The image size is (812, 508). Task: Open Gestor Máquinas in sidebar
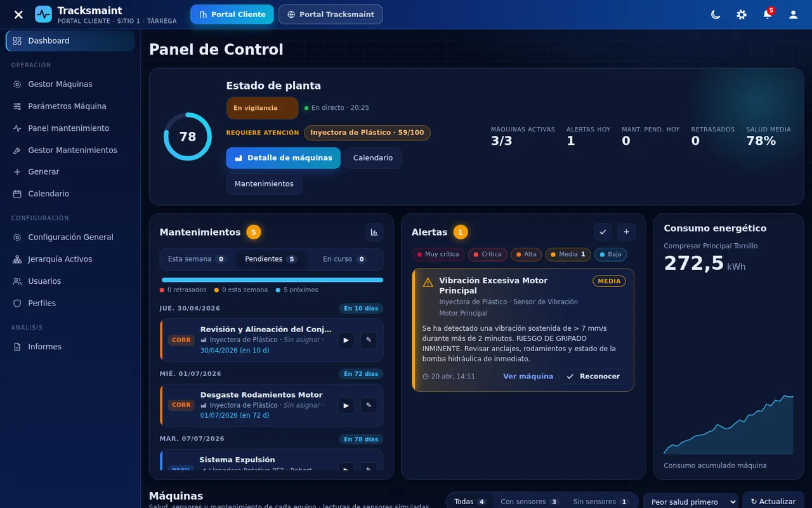70,84
